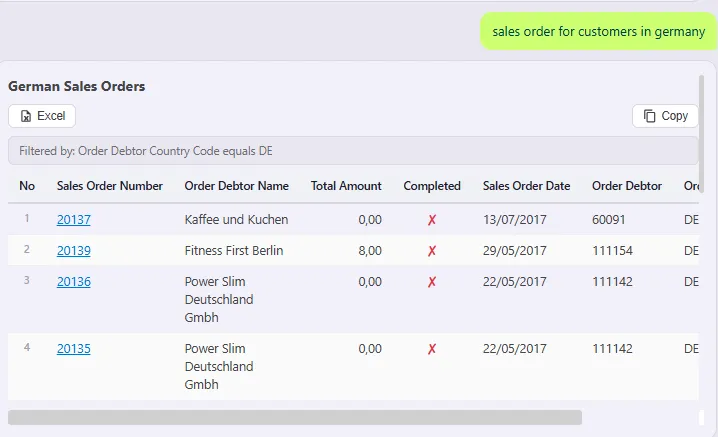
Task: Click the Excel file icon
Action: [26, 116]
